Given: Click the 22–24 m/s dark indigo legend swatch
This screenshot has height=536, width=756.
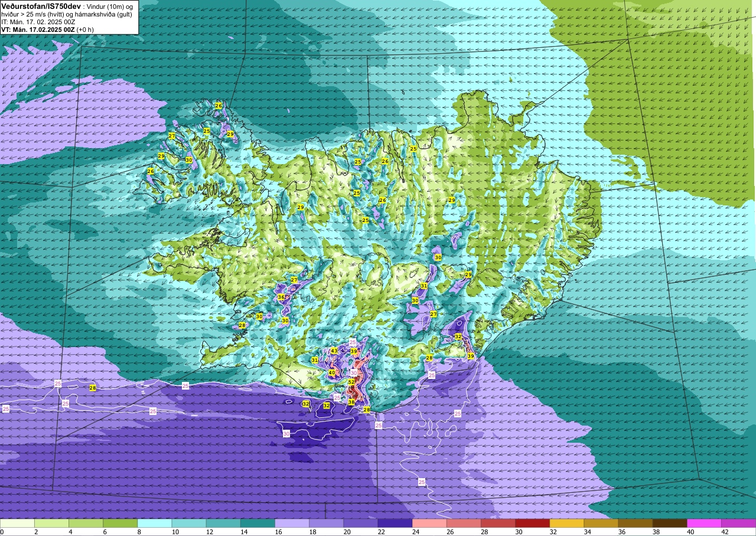Looking at the screenshot, I should click(x=395, y=523).
